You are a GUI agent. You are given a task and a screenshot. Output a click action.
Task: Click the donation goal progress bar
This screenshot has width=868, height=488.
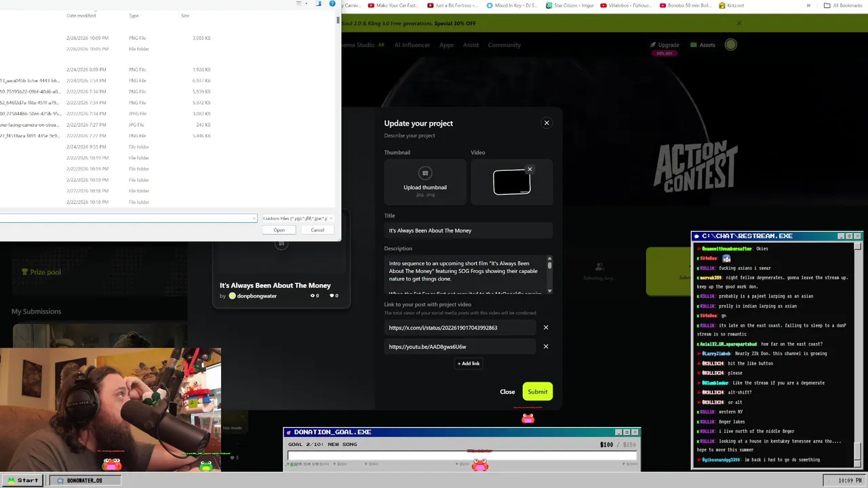(x=462, y=455)
